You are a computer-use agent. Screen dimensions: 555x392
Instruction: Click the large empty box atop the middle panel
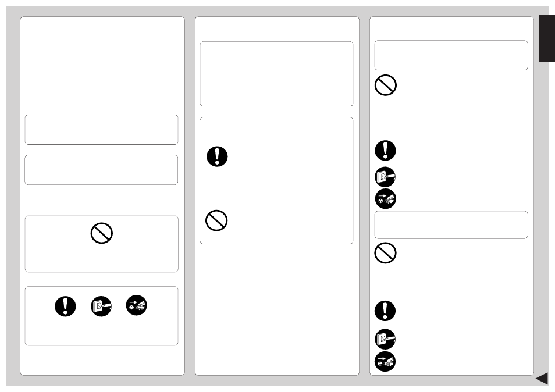coord(276,74)
